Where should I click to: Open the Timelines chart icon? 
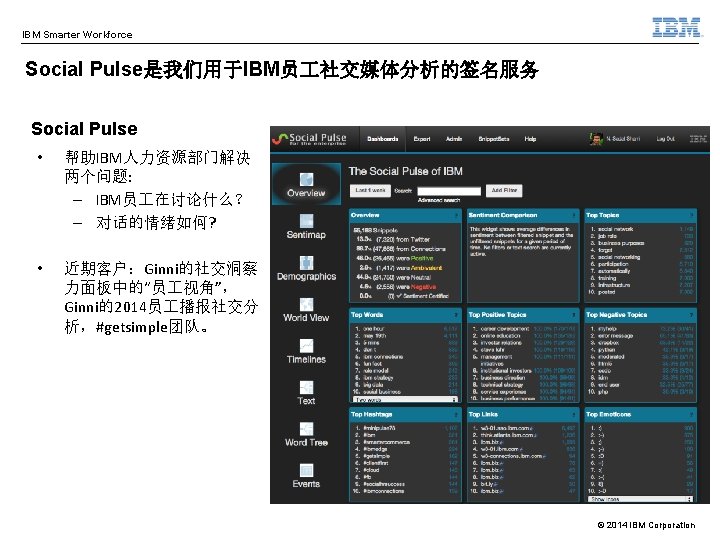point(306,346)
